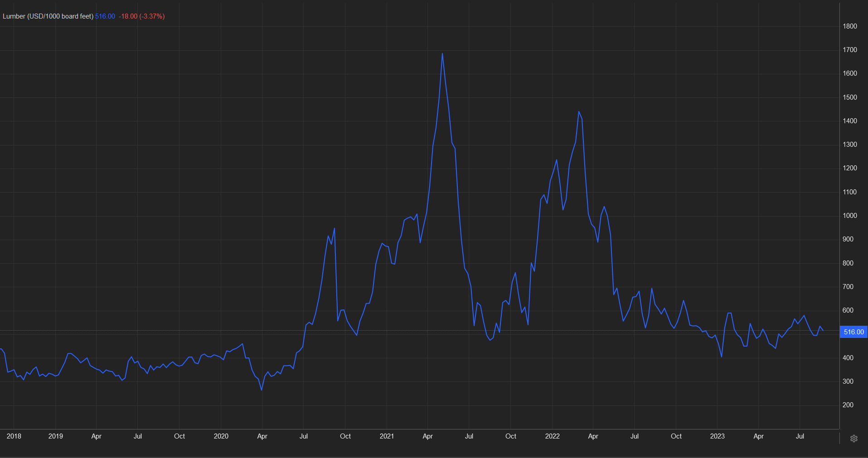Click the 1800 label on price axis
Viewport: 868px width, 458px height.
tap(849, 26)
